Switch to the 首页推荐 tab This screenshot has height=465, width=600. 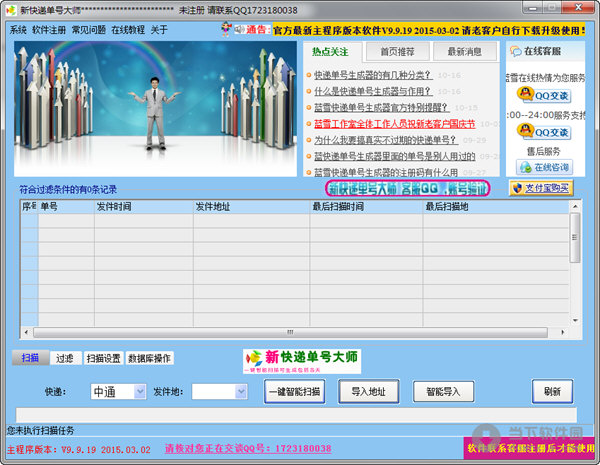pos(397,51)
